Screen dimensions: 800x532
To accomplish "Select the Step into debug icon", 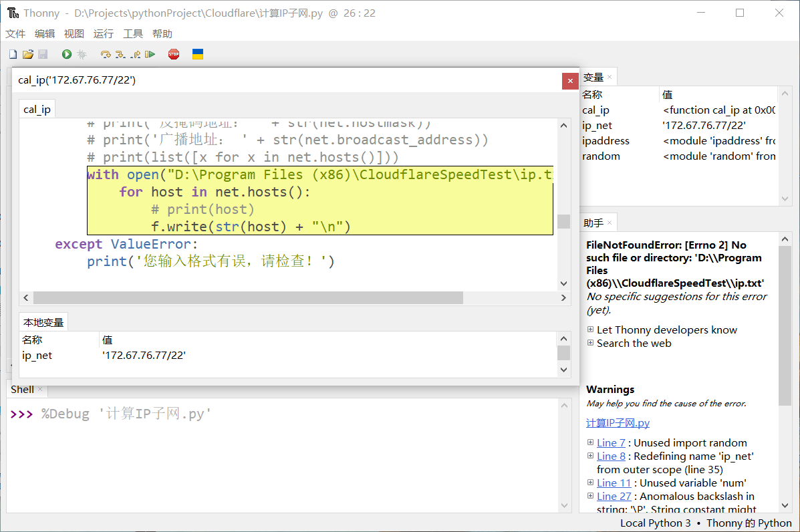I will pyautogui.click(x=120, y=54).
